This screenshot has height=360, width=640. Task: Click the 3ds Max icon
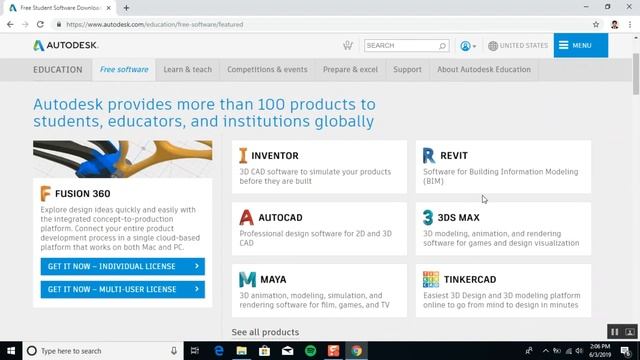[428, 218]
